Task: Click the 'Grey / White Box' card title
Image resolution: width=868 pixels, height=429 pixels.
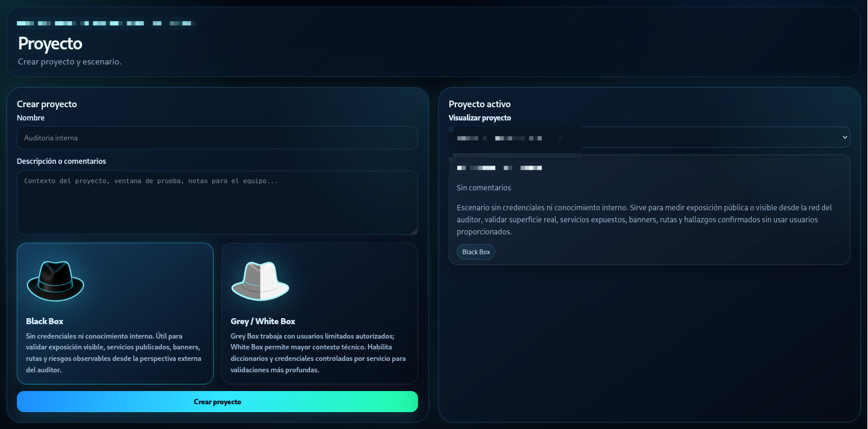Action: pyautogui.click(x=263, y=321)
